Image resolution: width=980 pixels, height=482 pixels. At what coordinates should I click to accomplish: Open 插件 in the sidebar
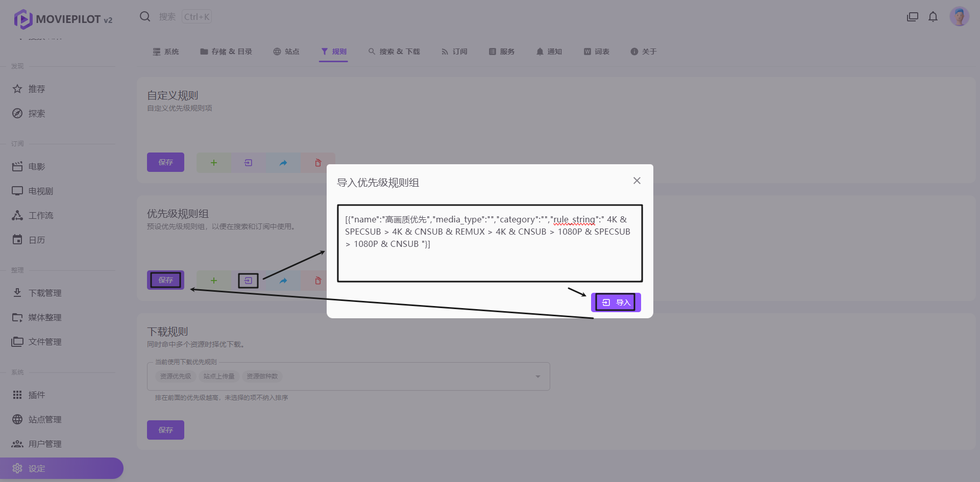coord(37,395)
